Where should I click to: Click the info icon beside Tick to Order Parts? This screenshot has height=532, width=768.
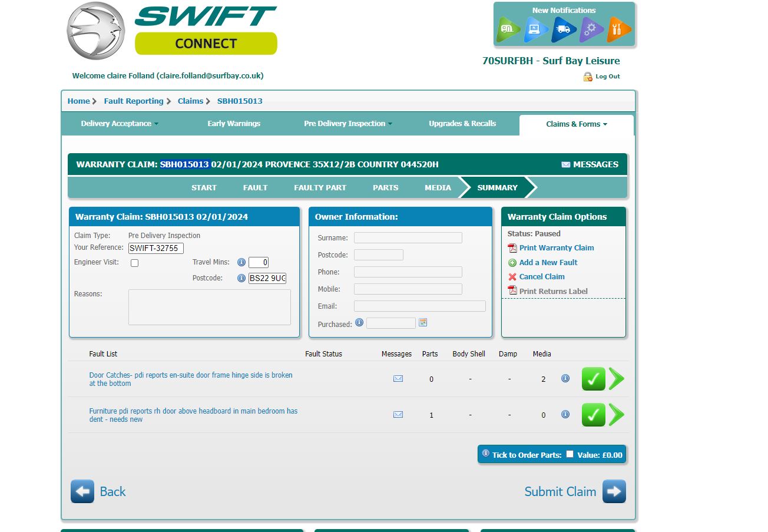coord(486,454)
